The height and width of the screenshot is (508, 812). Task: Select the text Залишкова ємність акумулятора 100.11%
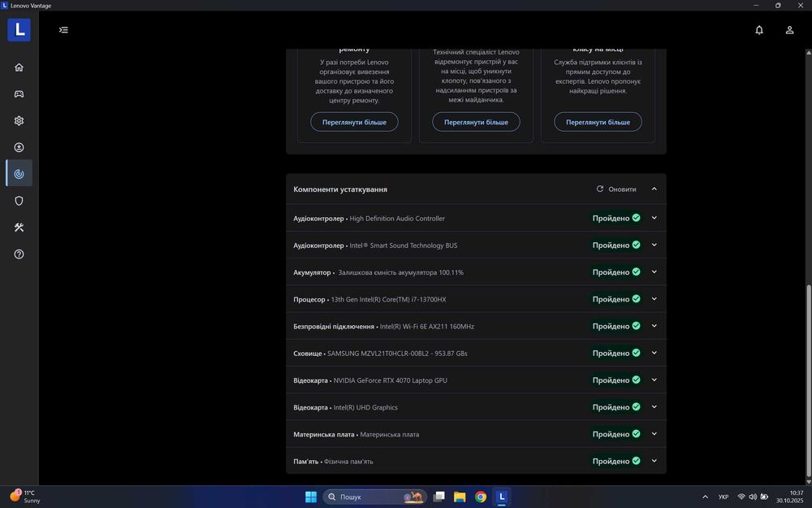click(400, 272)
